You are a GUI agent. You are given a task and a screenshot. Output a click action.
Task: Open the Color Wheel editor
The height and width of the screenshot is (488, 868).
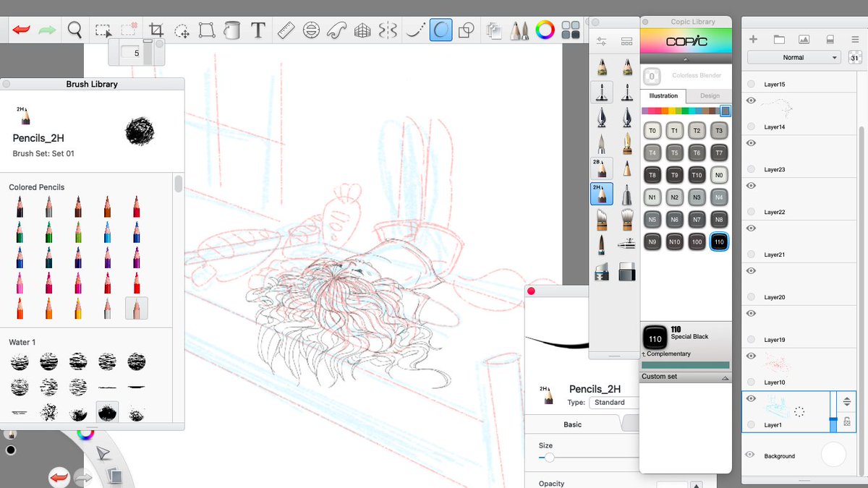click(x=545, y=30)
